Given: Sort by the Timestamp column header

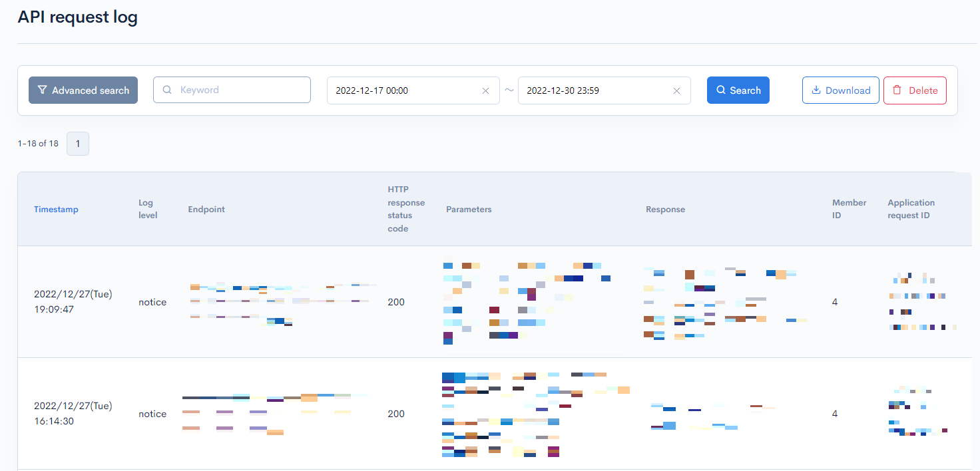Looking at the screenshot, I should click(56, 210).
